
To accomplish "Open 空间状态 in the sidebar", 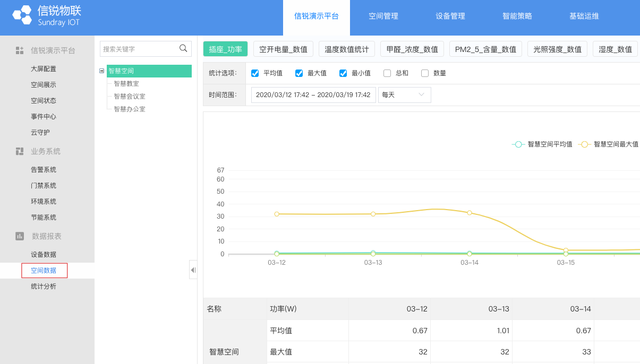I will click(x=44, y=101).
